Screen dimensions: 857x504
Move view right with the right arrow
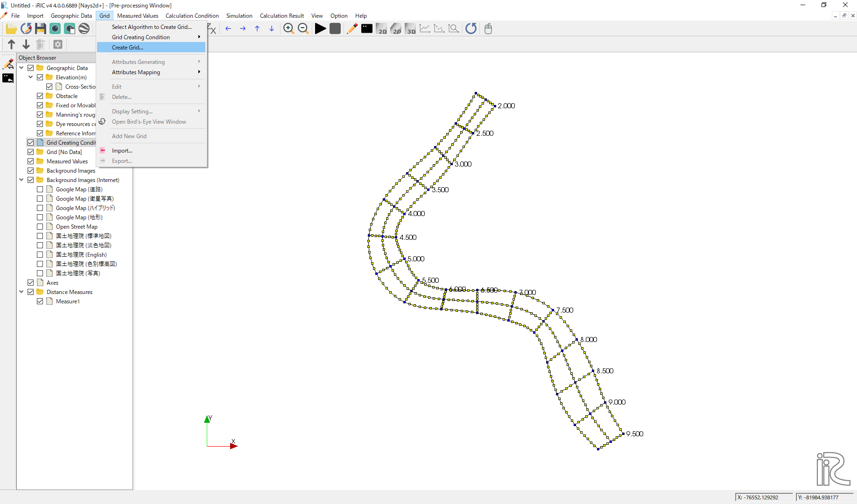(243, 29)
